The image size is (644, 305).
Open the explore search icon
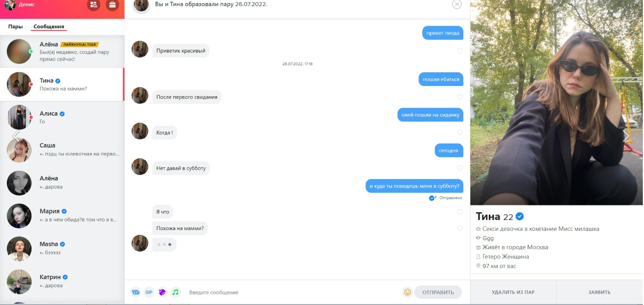click(x=94, y=5)
